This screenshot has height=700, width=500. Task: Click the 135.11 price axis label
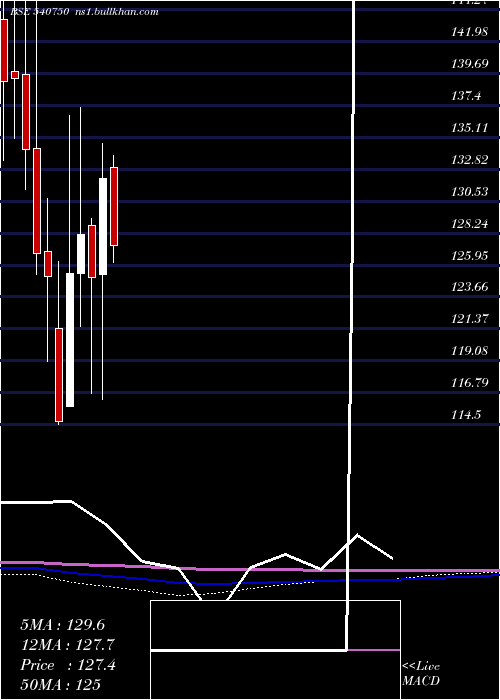coord(469,128)
